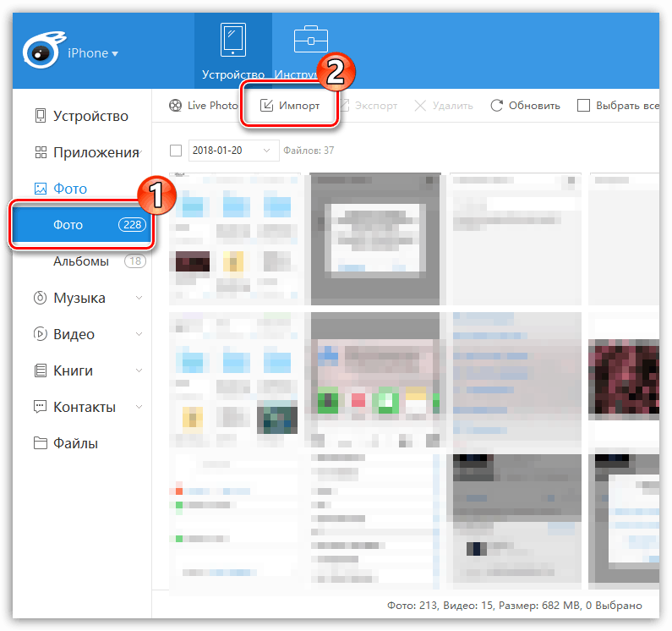Enable the Выбрать все checkbox
The width and height of the screenshot is (672, 631).
[x=583, y=106]
